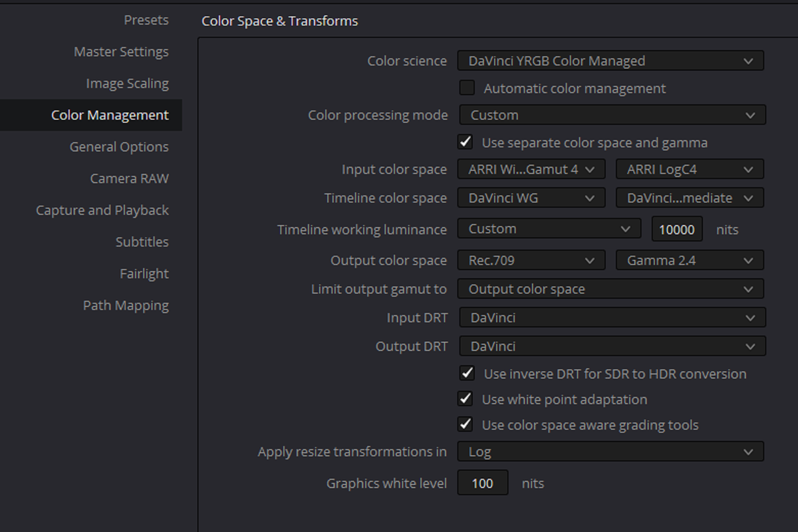Open the Timeline working luminance dropdown
The image size is (798, 532).
tap(549, 229)
